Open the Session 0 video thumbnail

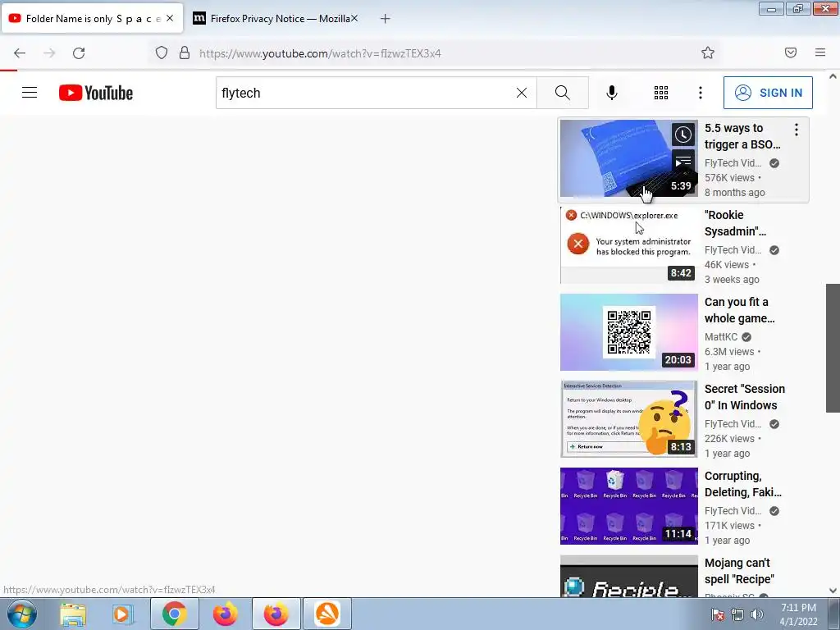pos(629,419)
